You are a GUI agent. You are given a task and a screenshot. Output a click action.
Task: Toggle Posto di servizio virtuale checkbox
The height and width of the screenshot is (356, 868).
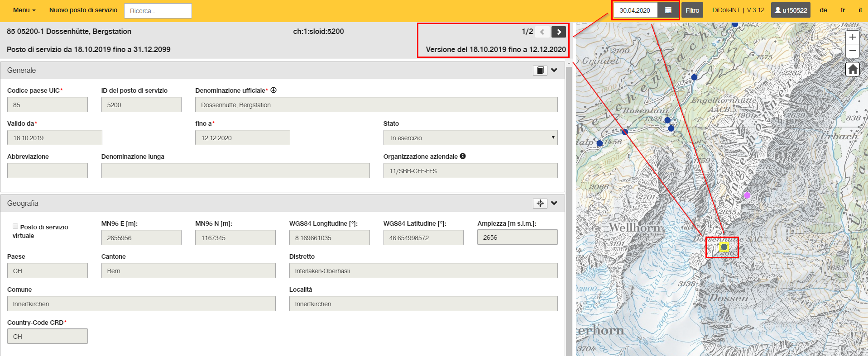click(15, 226)
